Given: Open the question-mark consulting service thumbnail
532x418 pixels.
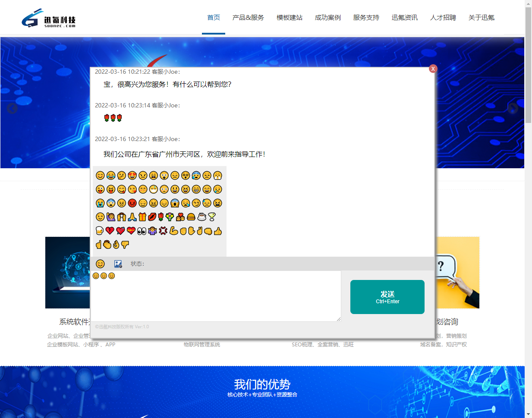Looking at the screenshot, I should click(457, 272).
